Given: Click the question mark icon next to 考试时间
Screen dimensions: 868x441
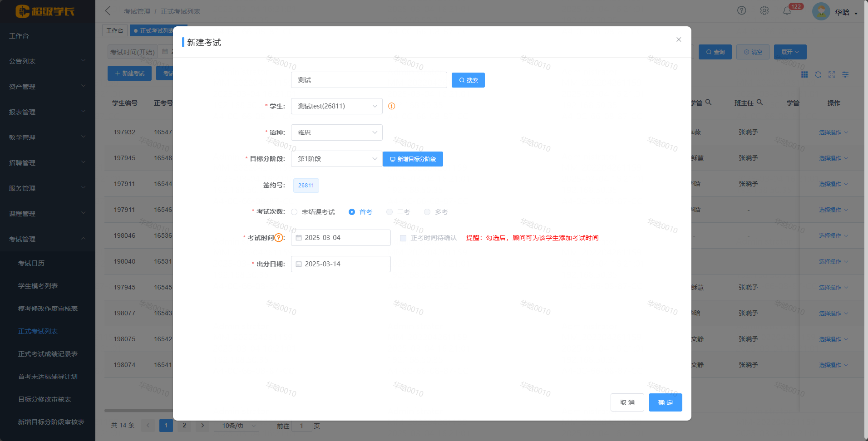Looking at the screenshot, I should tap(279, 237).
